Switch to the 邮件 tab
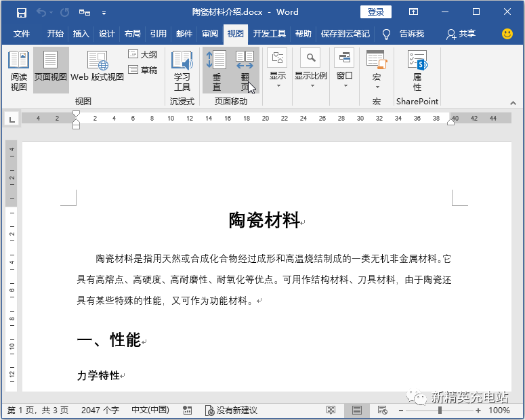 (x=184, y=33)
